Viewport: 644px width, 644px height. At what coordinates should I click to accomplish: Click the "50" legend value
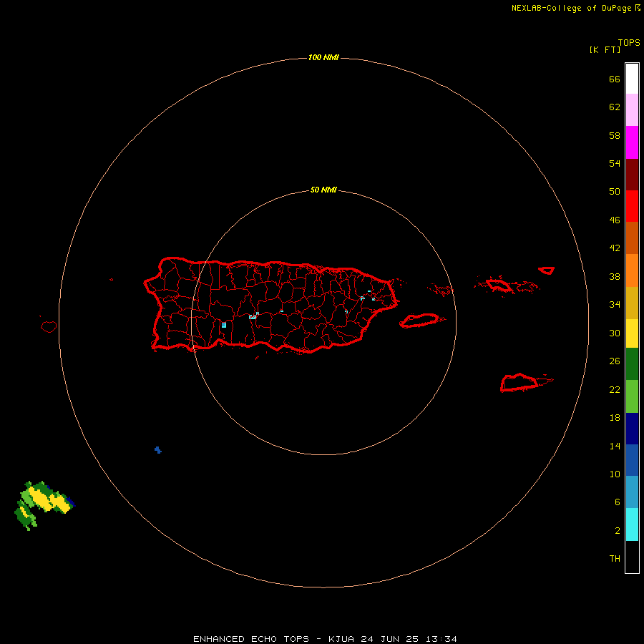click(x=615, y=191)
